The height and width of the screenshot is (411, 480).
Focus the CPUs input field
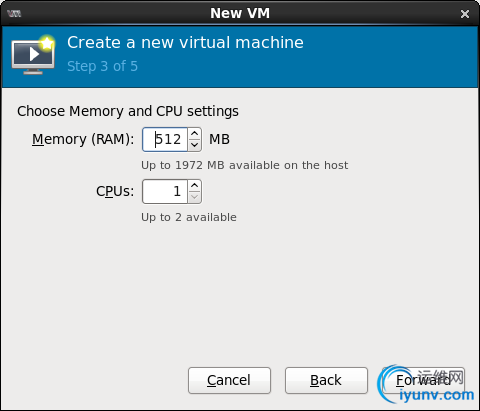[x=165, y=191]
